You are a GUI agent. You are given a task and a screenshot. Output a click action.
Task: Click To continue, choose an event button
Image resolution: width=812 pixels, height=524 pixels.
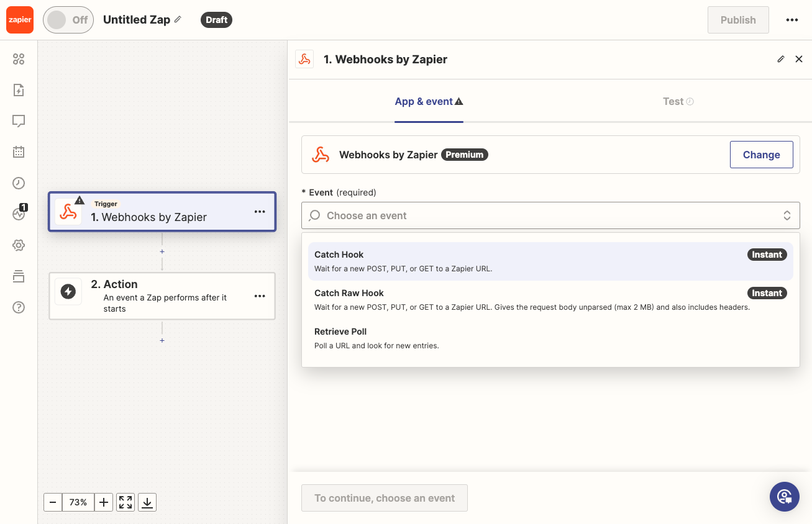385,498
